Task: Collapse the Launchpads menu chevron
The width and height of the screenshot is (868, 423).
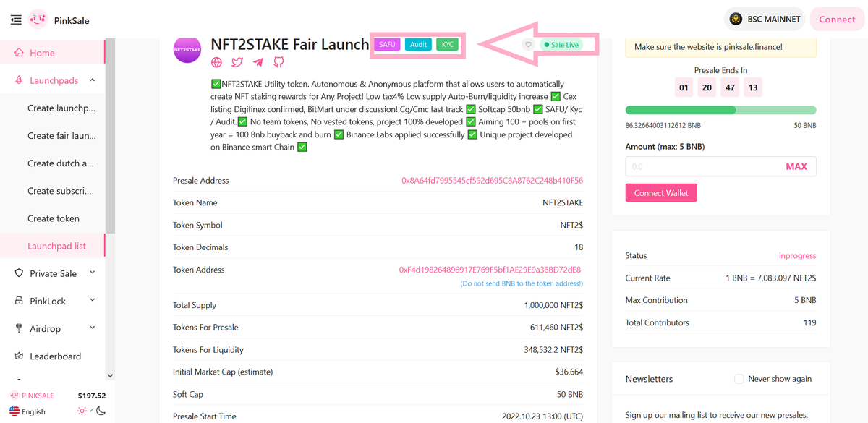Action: tap(93, 80)
